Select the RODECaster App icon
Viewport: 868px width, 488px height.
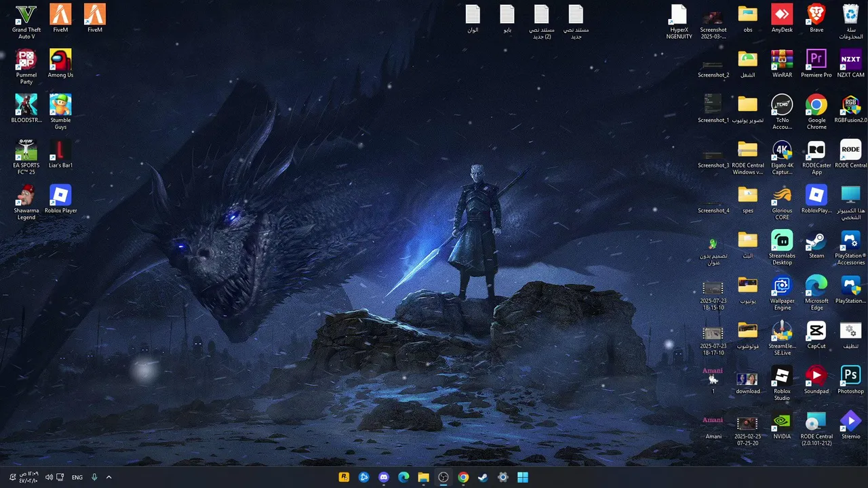[x=816, y=157]
